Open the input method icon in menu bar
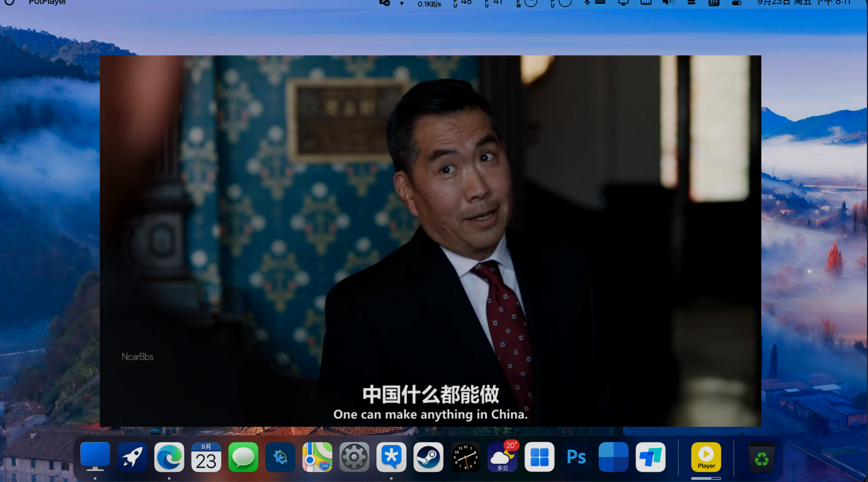This screenshot has width=868, height=482. click(714, 3)
